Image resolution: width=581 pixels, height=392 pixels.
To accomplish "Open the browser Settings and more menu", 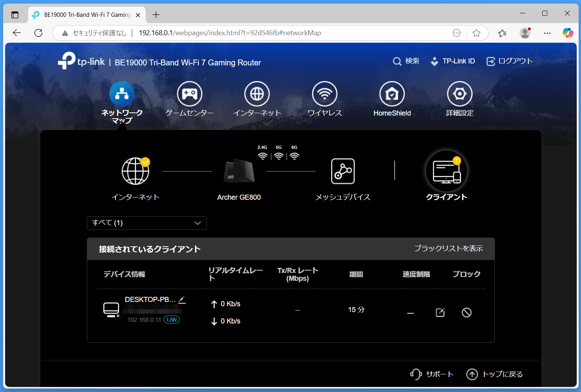I will coord(547,33).
